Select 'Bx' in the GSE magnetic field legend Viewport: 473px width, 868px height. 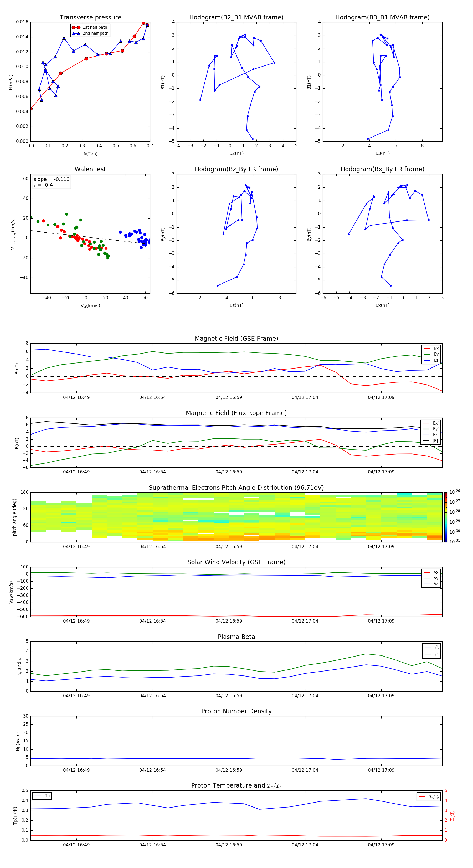point(431,349)
